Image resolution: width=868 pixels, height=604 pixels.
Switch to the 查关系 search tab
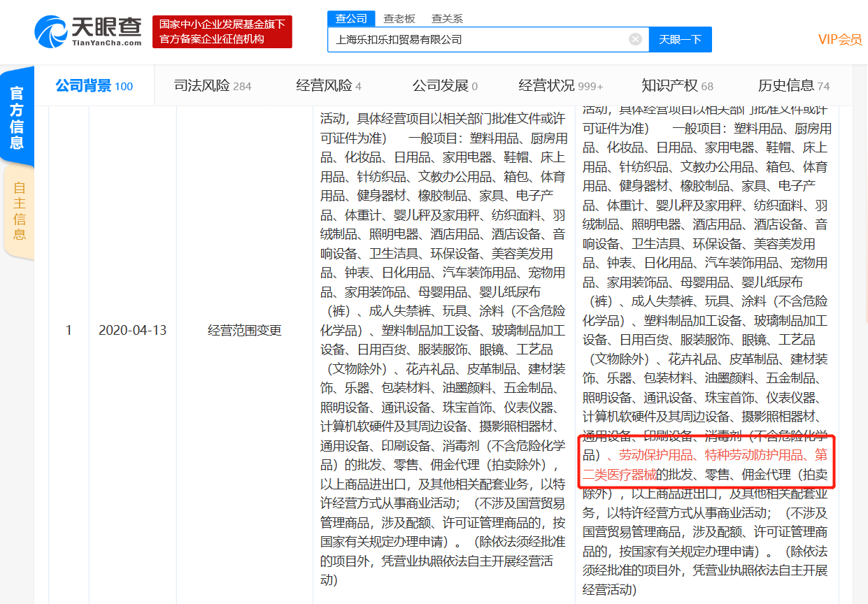pyautogui.click(x=446, y=19)
